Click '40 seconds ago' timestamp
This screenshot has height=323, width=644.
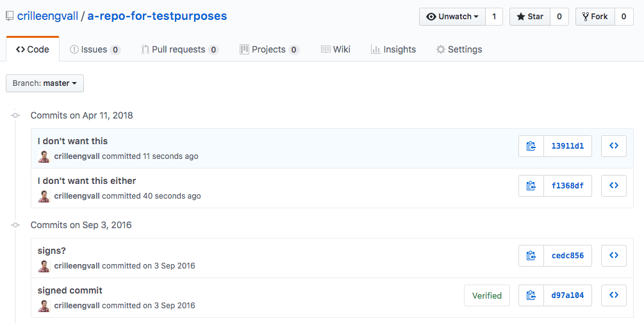pos(172,196)
